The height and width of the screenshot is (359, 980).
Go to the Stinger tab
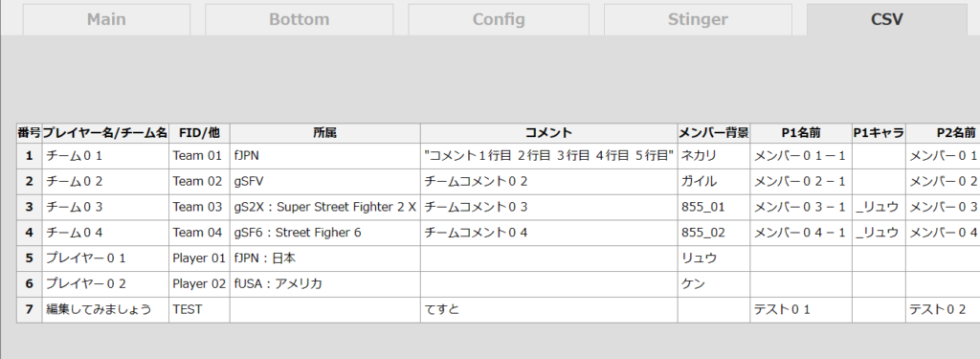click(x=698, y=19)
